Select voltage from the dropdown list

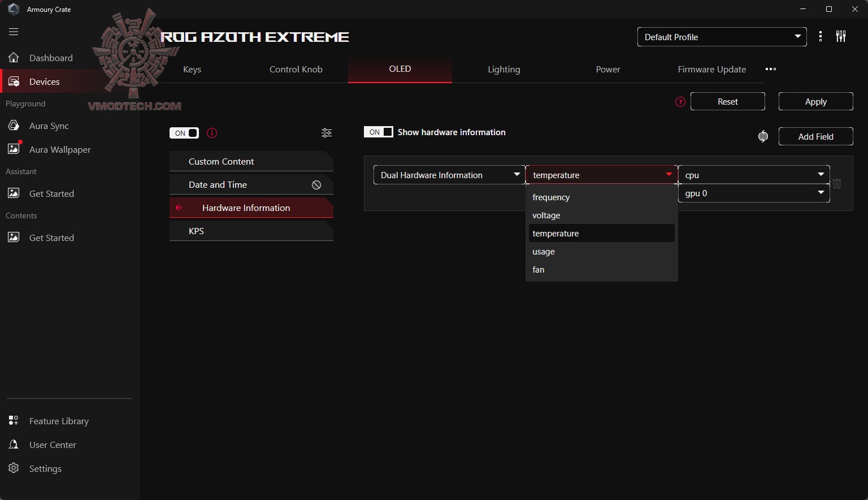pos(602,215)
